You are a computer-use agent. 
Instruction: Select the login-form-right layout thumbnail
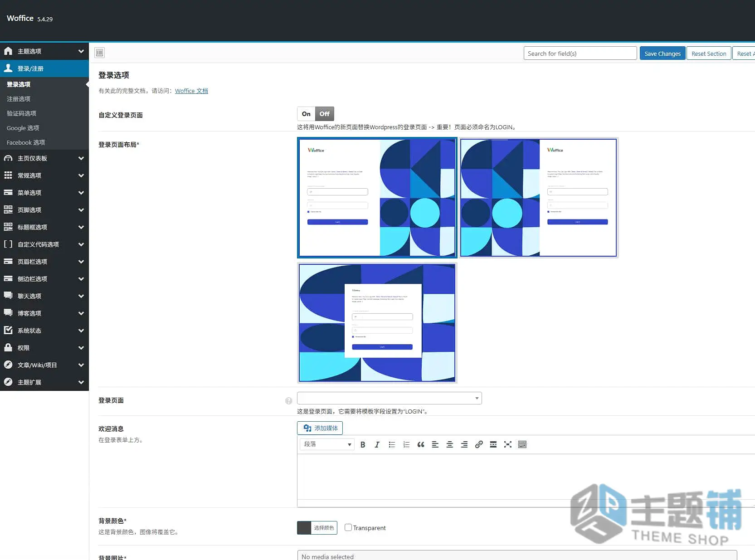(x=539, y=198)
